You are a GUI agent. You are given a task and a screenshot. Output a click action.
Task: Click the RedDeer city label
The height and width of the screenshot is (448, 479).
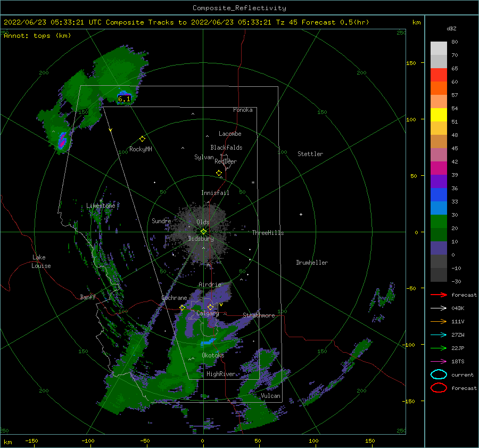point(226,161)
